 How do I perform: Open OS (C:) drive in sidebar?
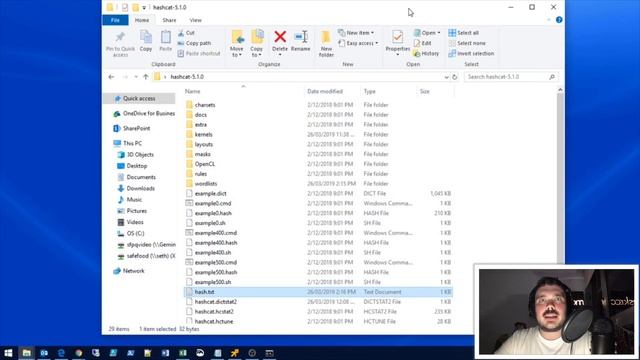[x=131, y=233]
